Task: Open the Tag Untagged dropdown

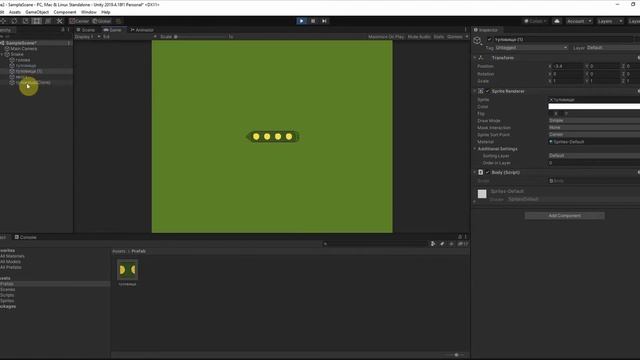Action: click(x=531, y=48)
